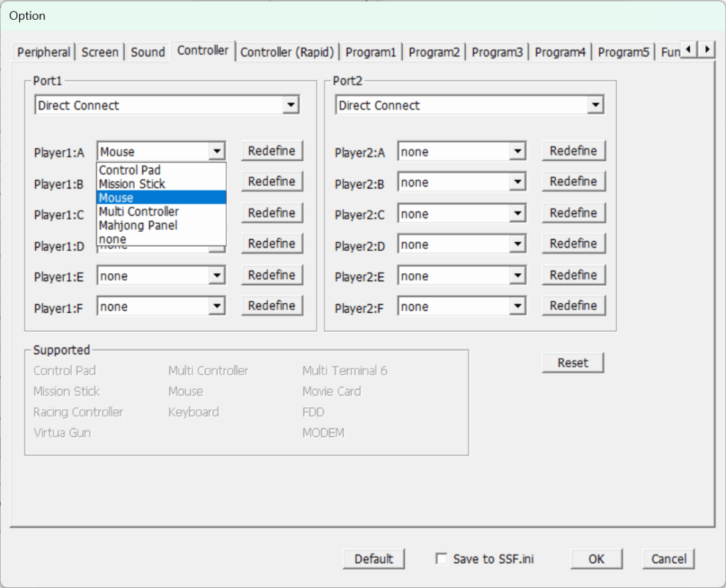Choose Control Pad from the open list
The width and height of the screenshot is (726, 588).
tap(130, 170)
